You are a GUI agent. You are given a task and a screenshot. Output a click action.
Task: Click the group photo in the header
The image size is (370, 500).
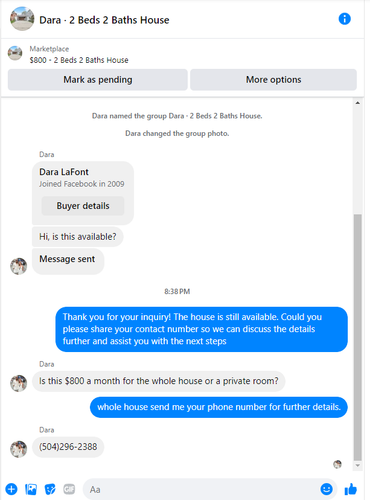[x=22, y=19]
